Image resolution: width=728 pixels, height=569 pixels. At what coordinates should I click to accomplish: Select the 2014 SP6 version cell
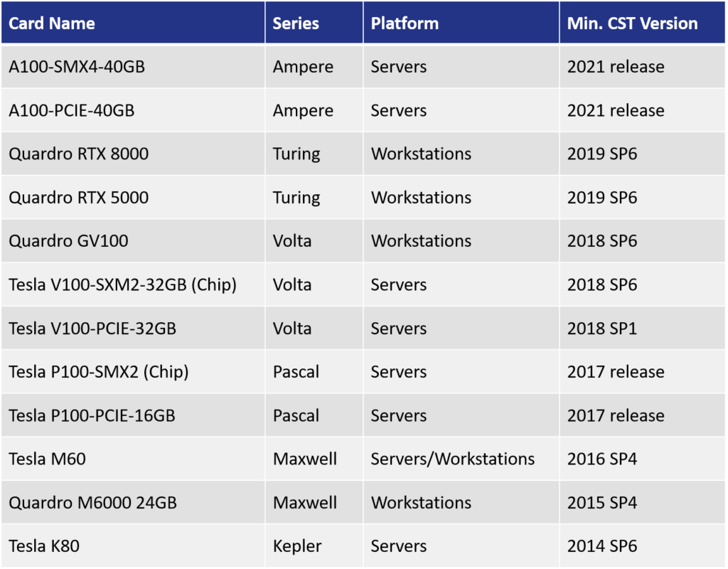coord(602,546)
